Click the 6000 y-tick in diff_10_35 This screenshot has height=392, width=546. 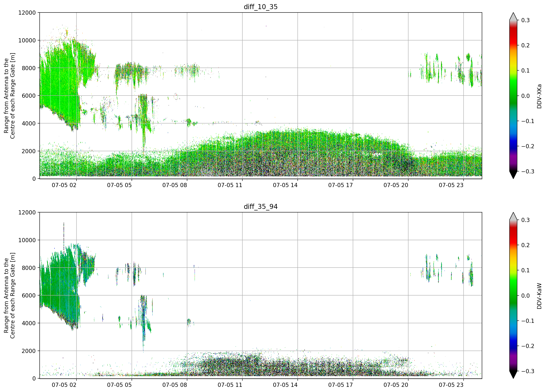(x=29, y=96)
